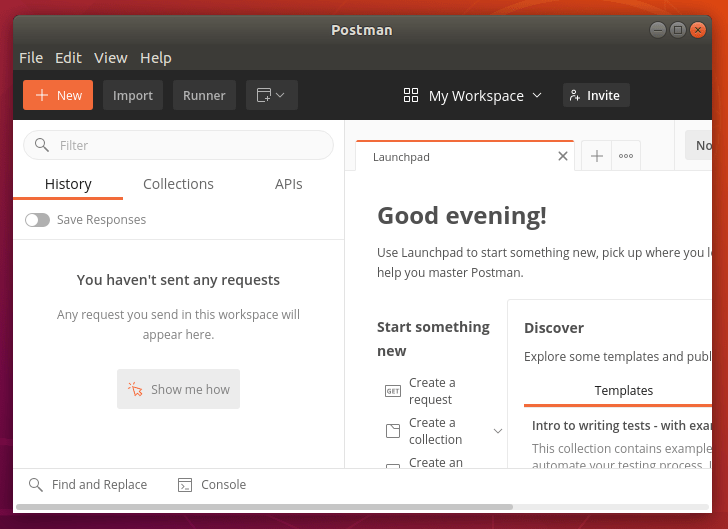Image resolution: width=728 pixels, height=529 pixels.
Task: Open the Help menu
Action: coord(156,58)
